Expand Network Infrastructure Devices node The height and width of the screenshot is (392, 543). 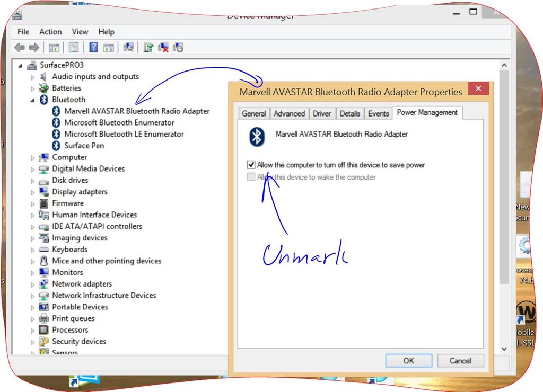[x=32, y=296]
